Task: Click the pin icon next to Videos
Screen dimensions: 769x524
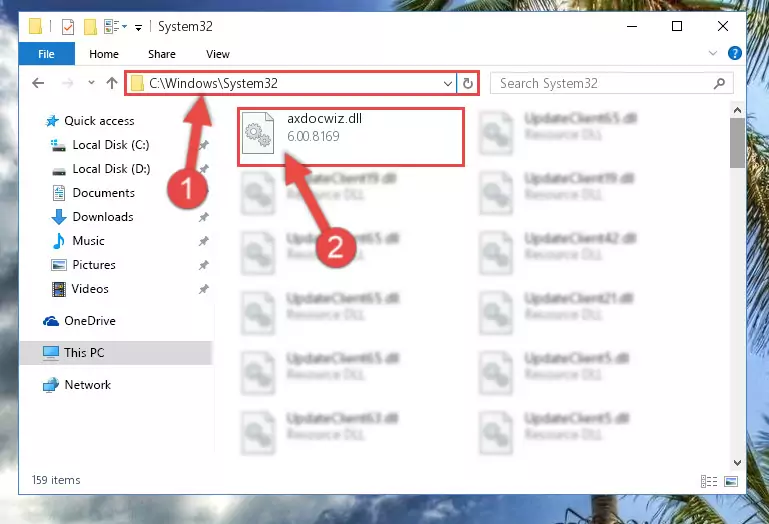Action: pos(204,289)
